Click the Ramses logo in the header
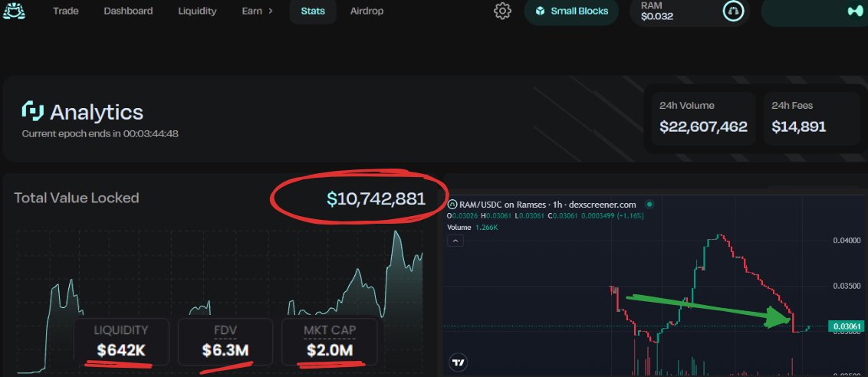Screen dimensions: 868x377 (x=14, y=11)
